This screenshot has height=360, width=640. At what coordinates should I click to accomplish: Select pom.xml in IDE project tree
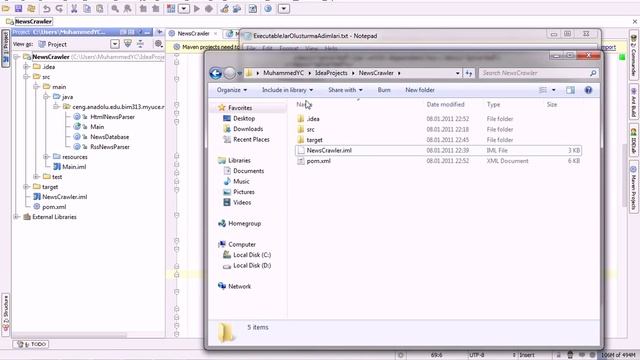tap(54, 207)
